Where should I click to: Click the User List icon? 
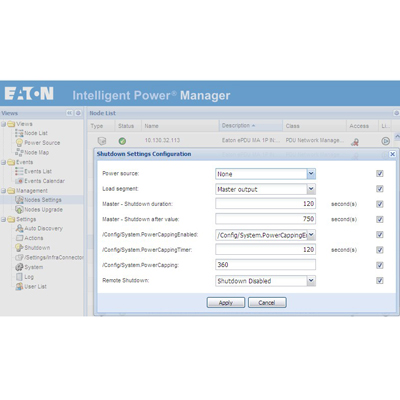pos(19,286)
